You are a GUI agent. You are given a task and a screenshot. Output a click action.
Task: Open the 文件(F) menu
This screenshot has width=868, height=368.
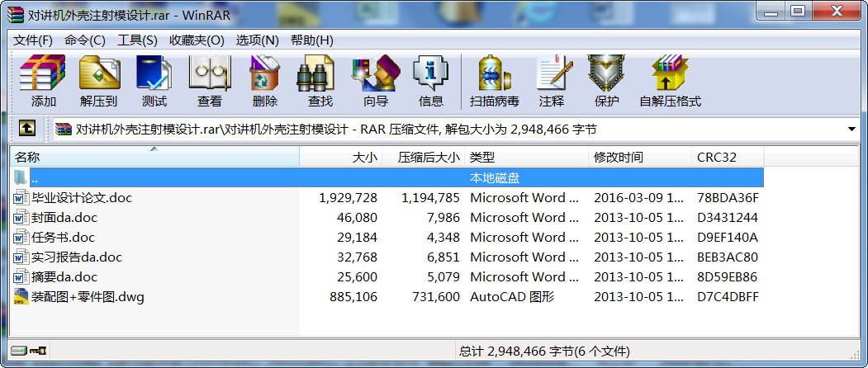tap(33, 40)
